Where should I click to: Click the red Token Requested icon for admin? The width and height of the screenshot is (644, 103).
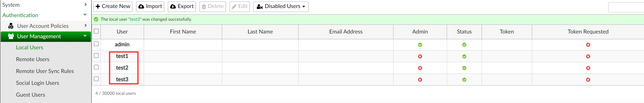[588, 45]
